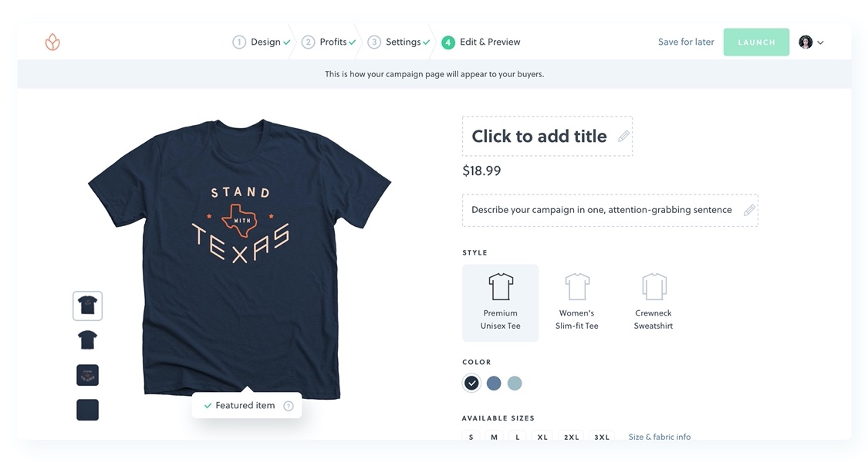Screen dimensions: 868x463
Task: Click the user profile avatar
Action: point(806,42)
